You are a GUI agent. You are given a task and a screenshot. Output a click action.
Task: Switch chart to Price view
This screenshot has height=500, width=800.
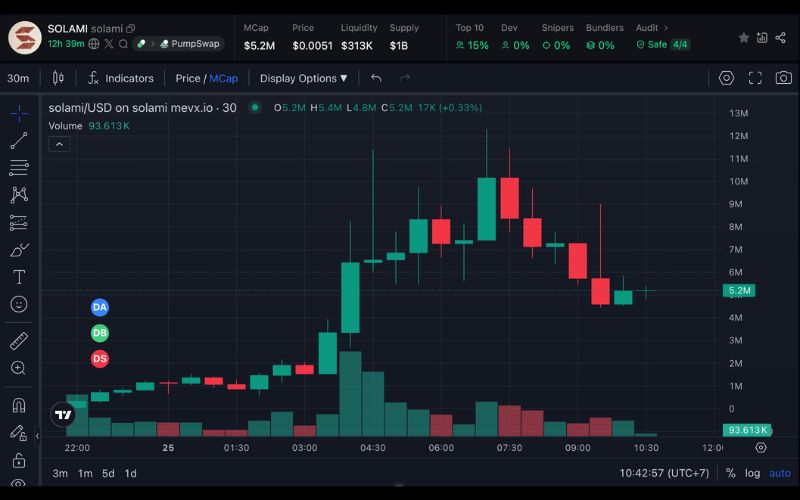tap(188, 78)
